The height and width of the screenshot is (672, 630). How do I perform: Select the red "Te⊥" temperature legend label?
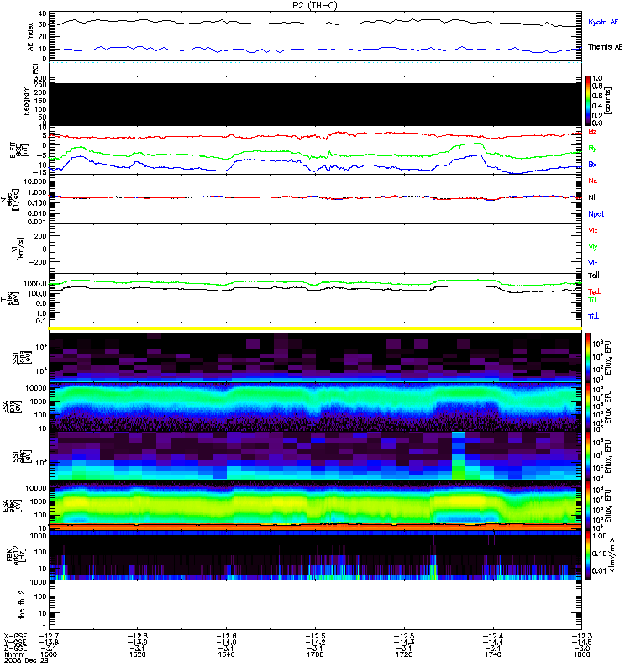(x=594, y=291)
